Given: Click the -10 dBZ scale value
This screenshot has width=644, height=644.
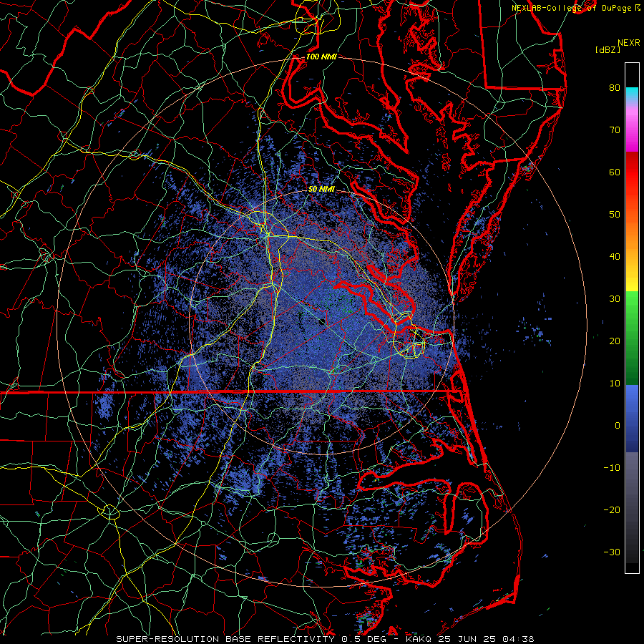Looking at the screenshot, I should pyautogui.click(x=612, y=468).
